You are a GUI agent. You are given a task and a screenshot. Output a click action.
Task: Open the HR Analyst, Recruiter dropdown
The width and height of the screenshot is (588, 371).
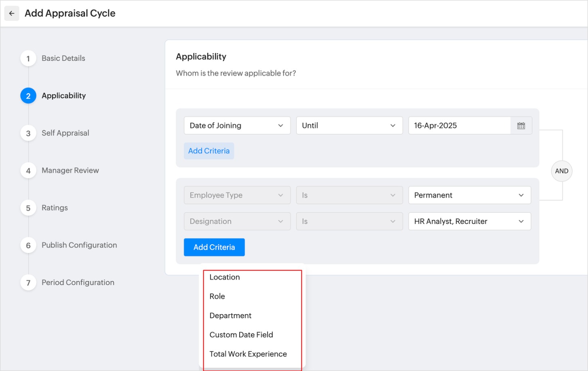pos(469,221)
